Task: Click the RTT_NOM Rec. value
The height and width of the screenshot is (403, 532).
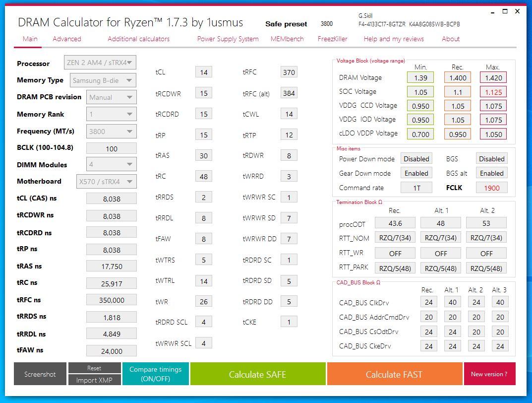Action: pyautogui.click(x=395, y=238)
